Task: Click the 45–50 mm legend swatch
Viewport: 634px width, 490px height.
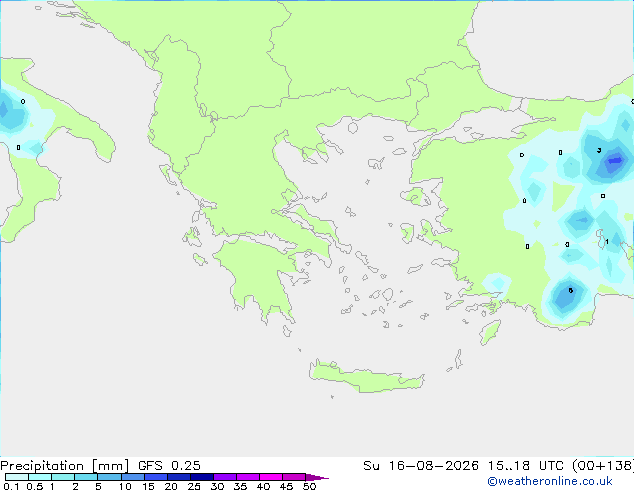Action: click(x=294, y=477)
